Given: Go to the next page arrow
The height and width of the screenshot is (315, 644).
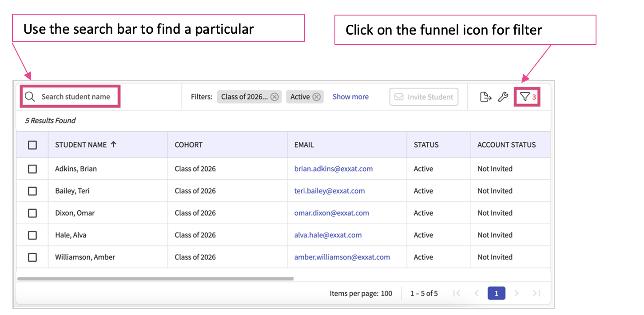Looking at the screenshot, I should (x=517, y=293).
